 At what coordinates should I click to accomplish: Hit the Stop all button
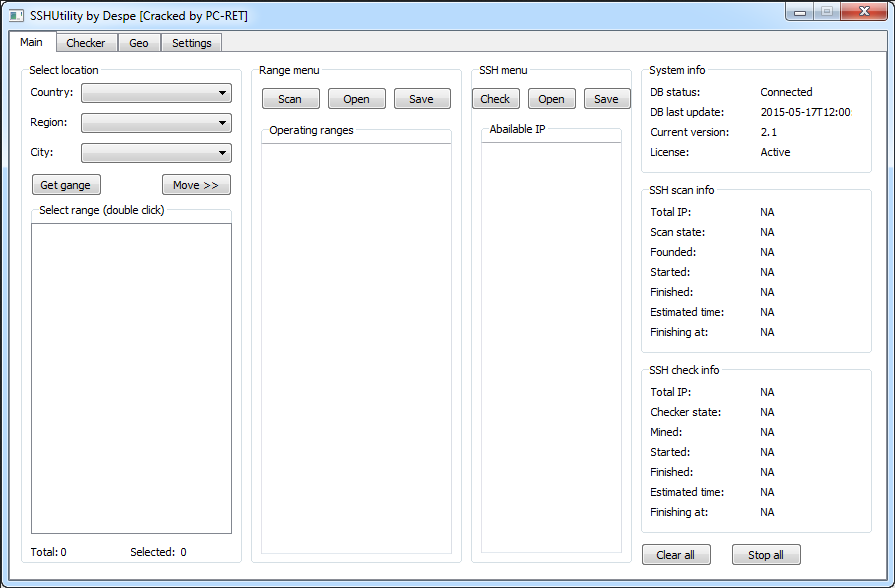766,555
